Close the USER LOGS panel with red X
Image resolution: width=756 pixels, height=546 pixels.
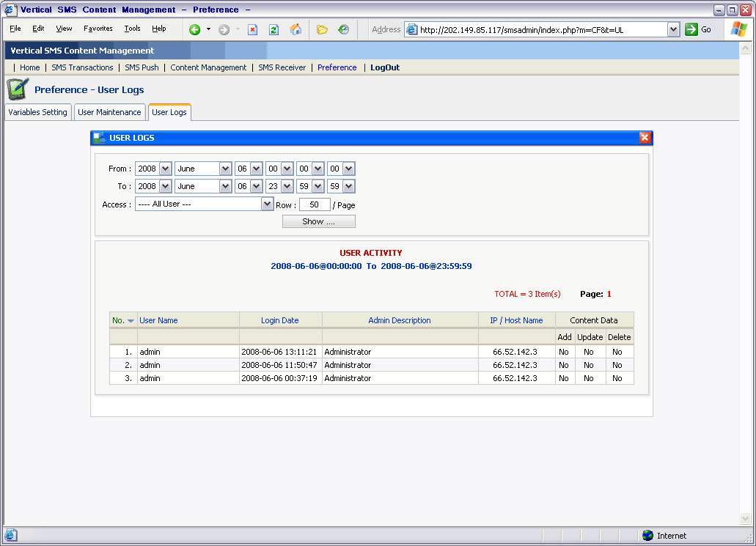coord(645,138)
